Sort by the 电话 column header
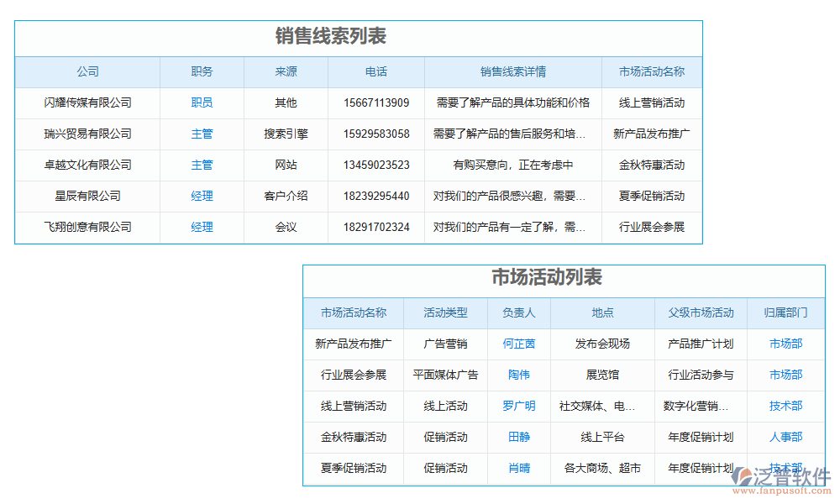This screenshot has width=840, height=504. click(x=375, y=72)
